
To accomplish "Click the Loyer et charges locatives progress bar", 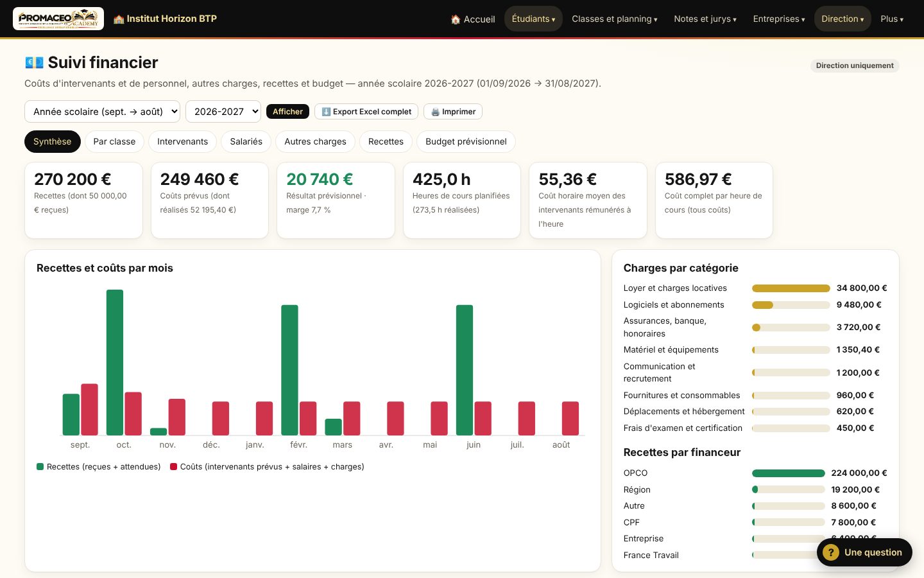I will point(791,288).
